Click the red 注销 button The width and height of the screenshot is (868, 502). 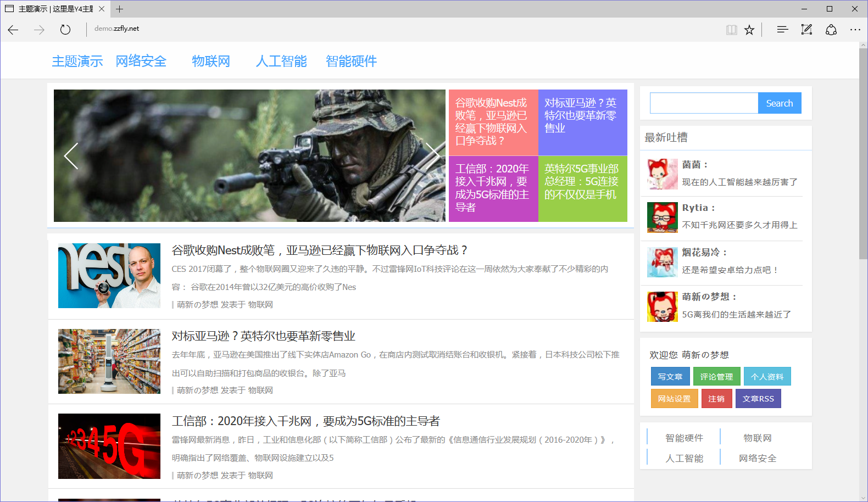pyautogui.click(x=717, y=399)
